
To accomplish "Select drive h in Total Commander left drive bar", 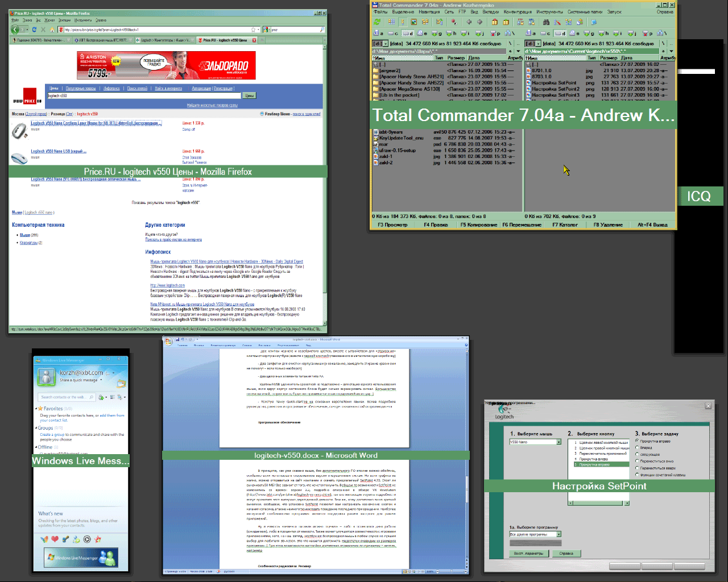I will (452, 33).
